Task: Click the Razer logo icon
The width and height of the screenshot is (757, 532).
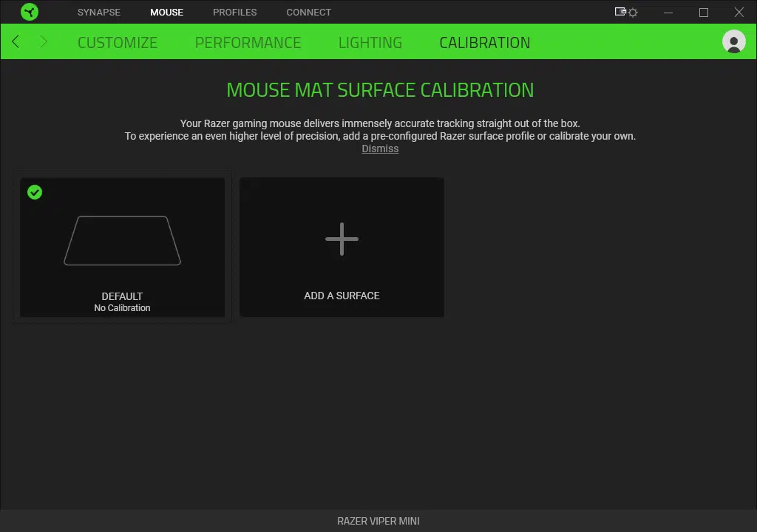Action: coord(30,12)
